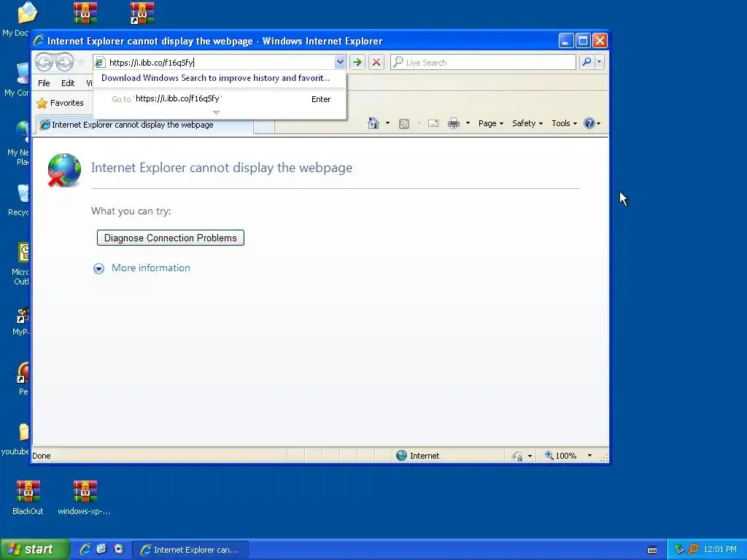Expand the Home button dropdown arrow
The height and width of the screenshot is (560, 747).
click(x=387, y=123)
